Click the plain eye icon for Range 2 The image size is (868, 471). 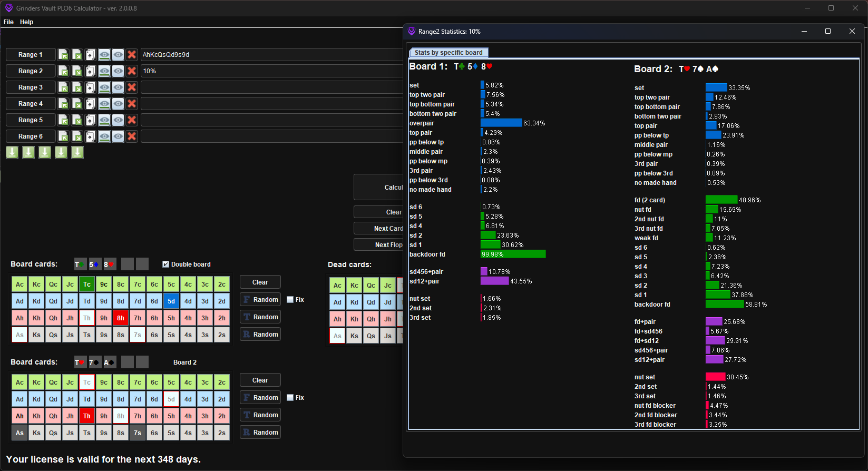[118, 71]
